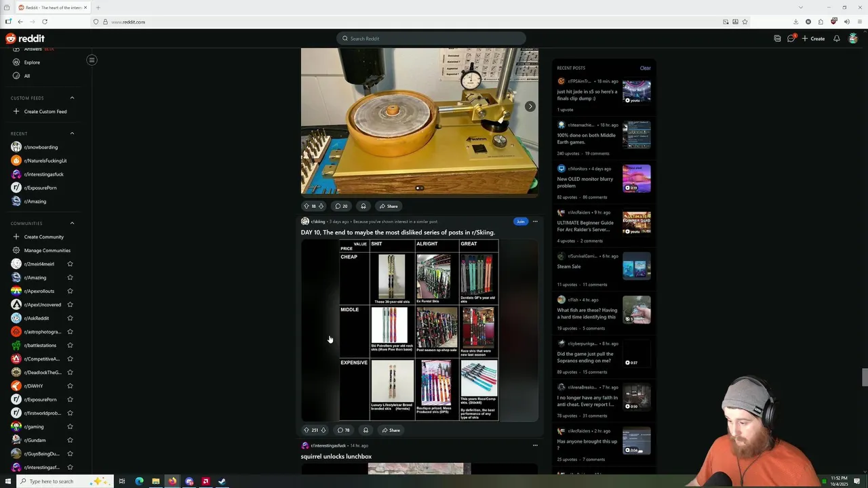Give award on the r/skiing post
The width and height of the screenshot is (868, 488).
click(x=366, y=430)
